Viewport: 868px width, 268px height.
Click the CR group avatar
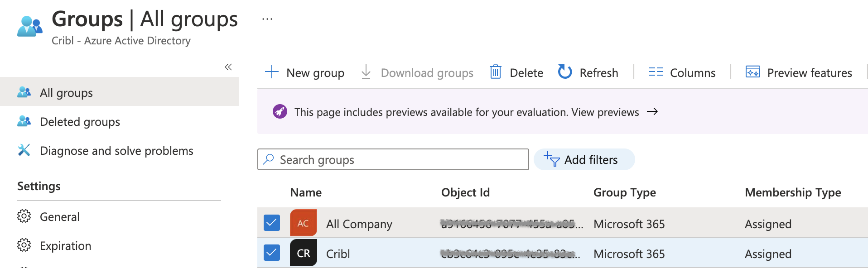click(304, 253)
